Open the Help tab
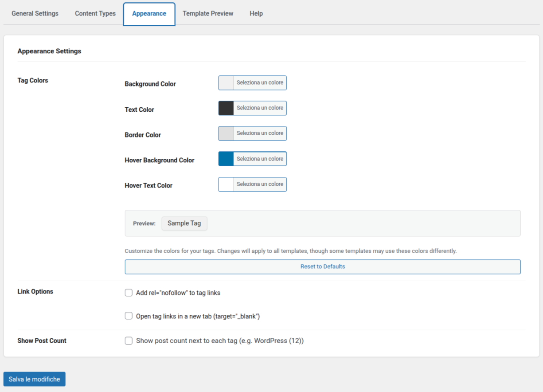This screenshot has width=543, height=392. pyautogui.click(x=256, y=13)
